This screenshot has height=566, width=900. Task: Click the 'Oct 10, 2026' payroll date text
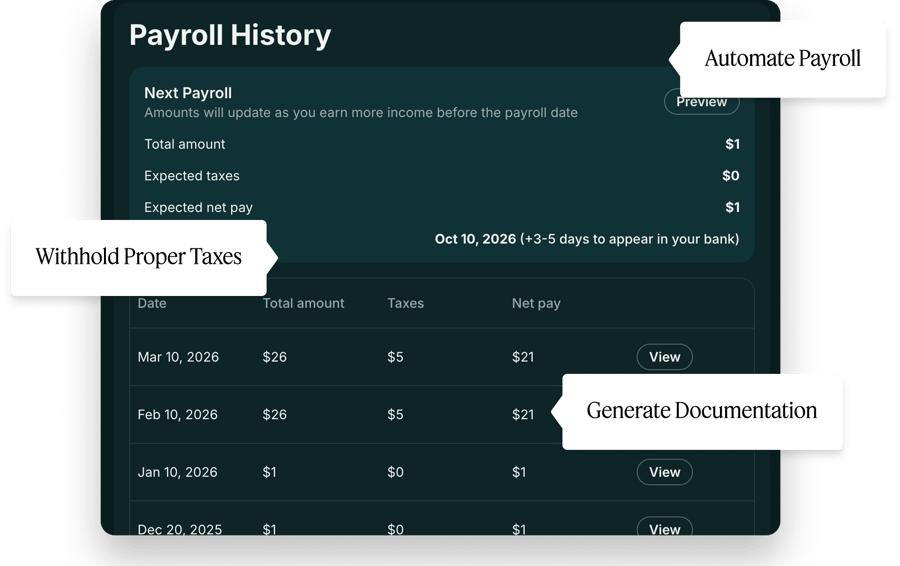point(475,239)
